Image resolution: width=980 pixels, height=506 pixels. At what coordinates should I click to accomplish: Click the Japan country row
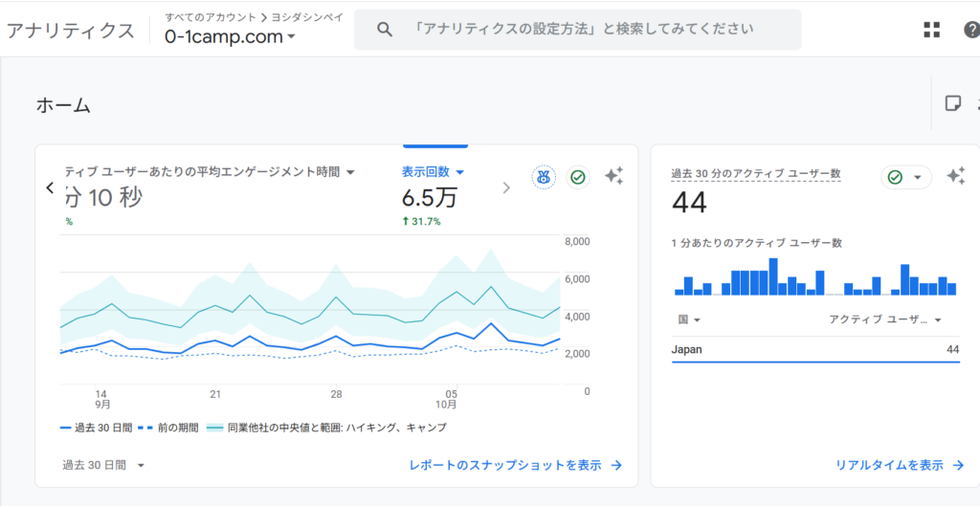[x=815, y=350]
